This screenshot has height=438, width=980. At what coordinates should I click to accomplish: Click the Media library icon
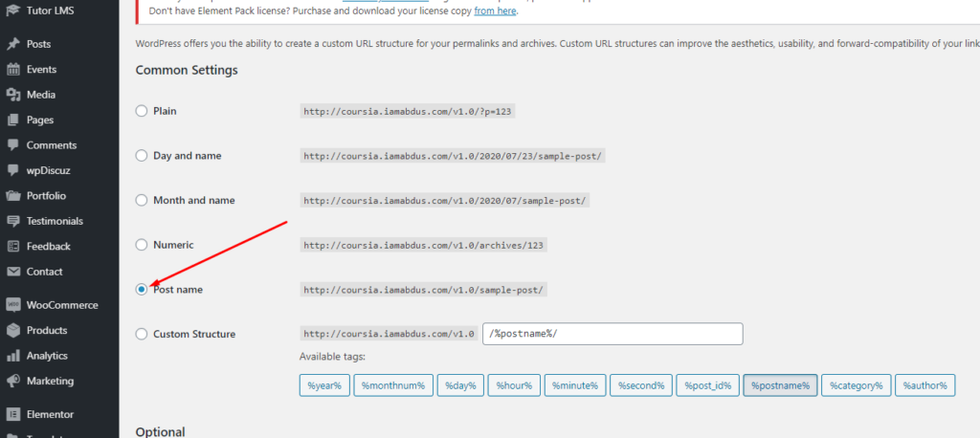pos(12,95)
